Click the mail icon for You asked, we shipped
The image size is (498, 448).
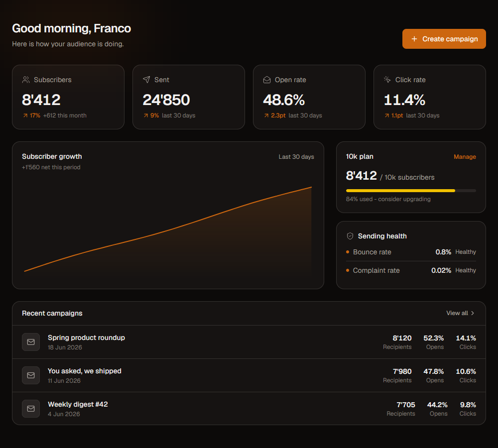coord(31,375)
